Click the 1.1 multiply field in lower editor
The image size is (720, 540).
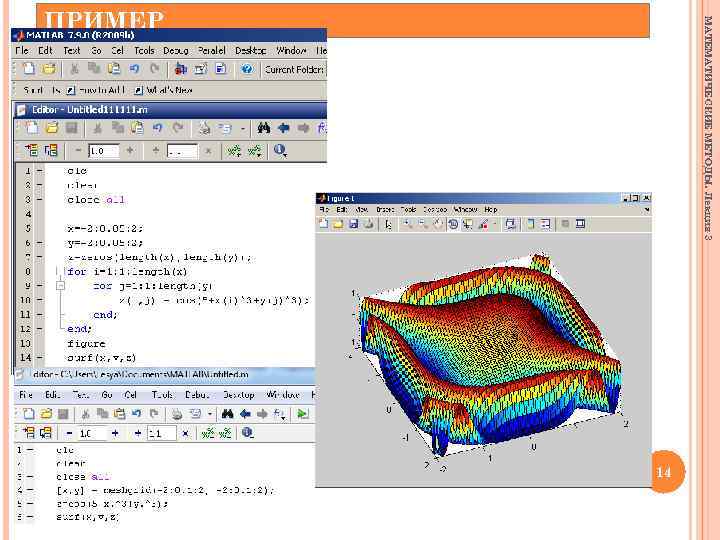162,433
